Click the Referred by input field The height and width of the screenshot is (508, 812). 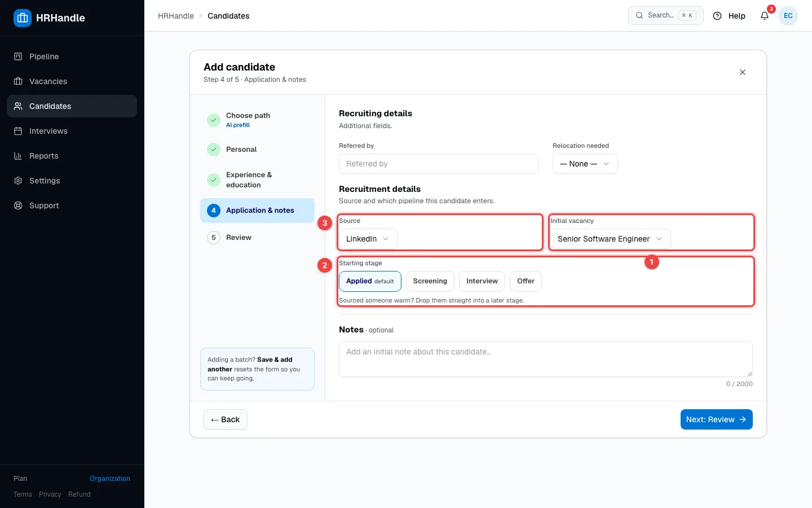click(x=439, y=164)
